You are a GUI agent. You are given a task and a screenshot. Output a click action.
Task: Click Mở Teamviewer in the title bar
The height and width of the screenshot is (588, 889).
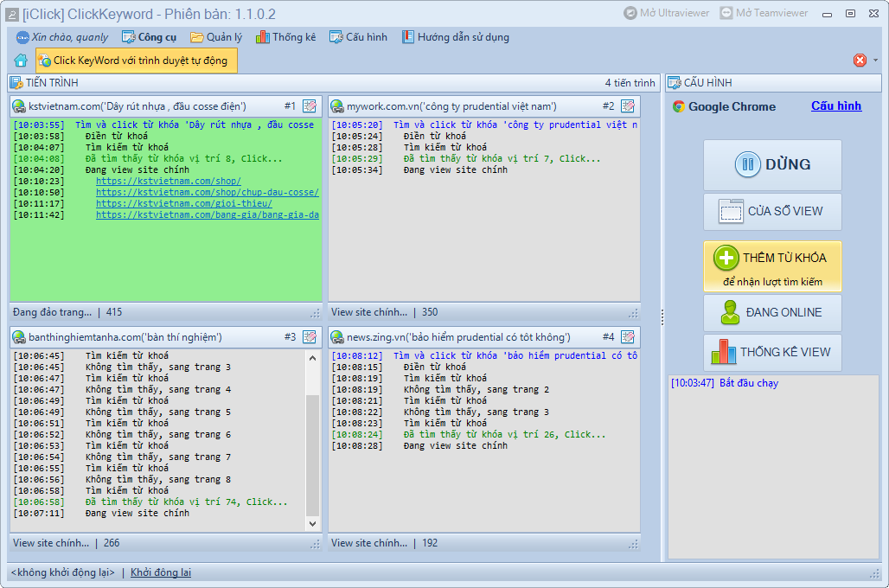(x=764, y=13)
